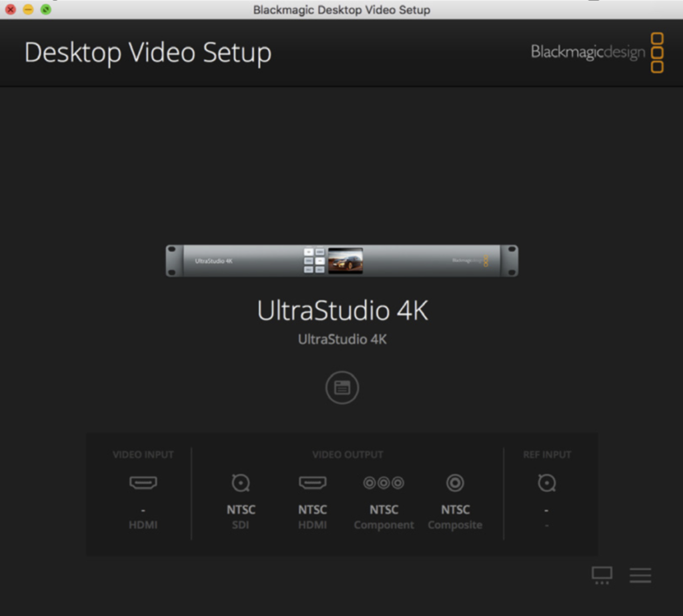The image size is (683, 616).
Task: Click the VIDEO OUTPUT section label
Action: [348, 455]
